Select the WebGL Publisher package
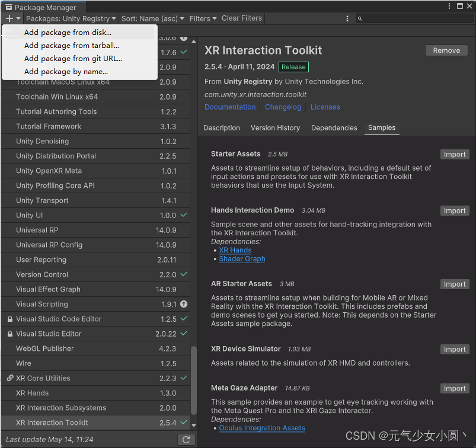Image resolution: width=476 pixels, height=448 pixels. [95, 348]
